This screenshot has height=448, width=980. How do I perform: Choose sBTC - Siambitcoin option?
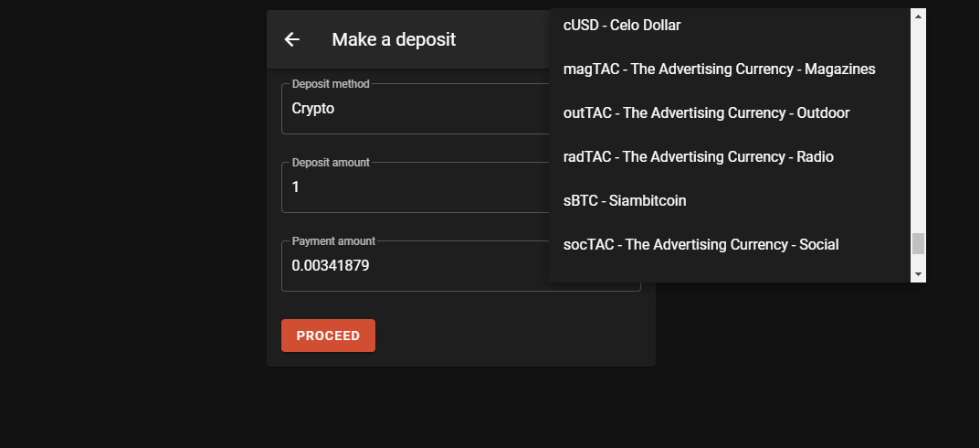[x=730, y=200]
